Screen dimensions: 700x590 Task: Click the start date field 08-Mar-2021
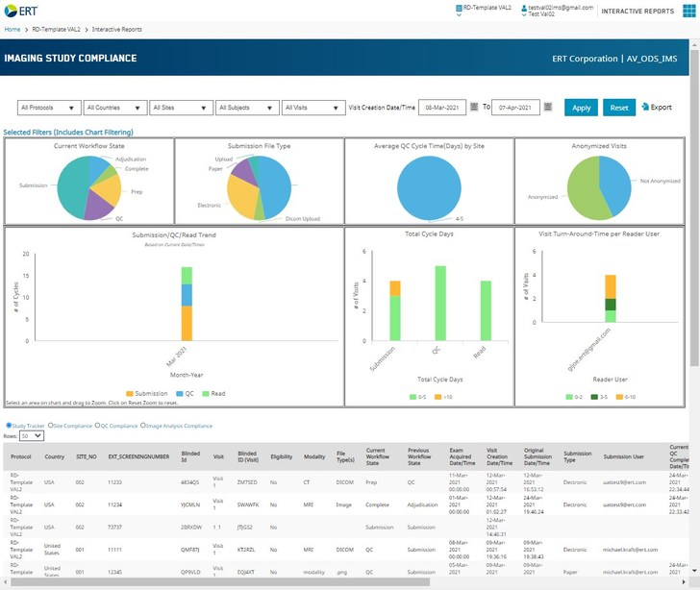coord(442,108)
